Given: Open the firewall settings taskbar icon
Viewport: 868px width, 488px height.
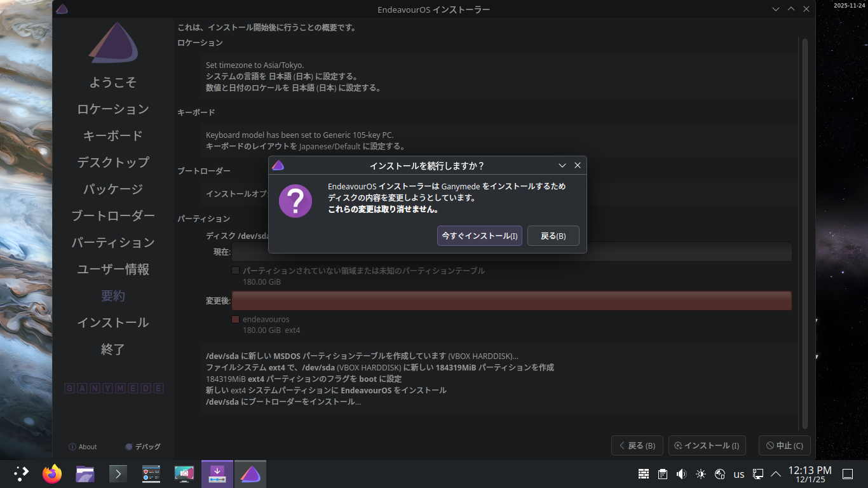Looking at the screenshot, I should pos(151,474).
